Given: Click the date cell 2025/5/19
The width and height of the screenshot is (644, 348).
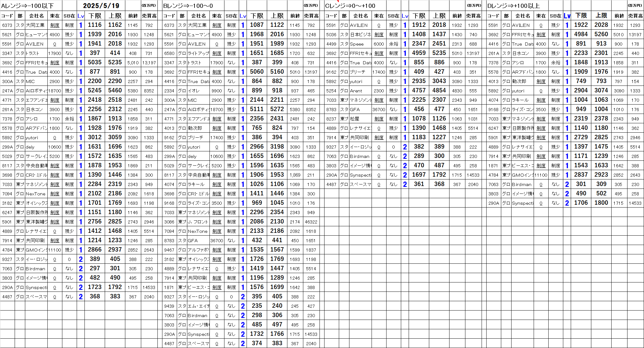Looking at the screenshot, I should click(101, 6).
